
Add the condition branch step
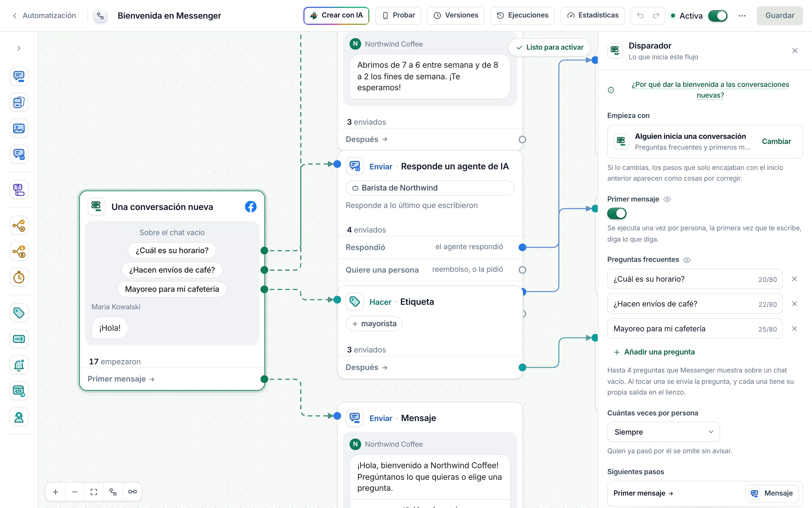pos(19,225)
